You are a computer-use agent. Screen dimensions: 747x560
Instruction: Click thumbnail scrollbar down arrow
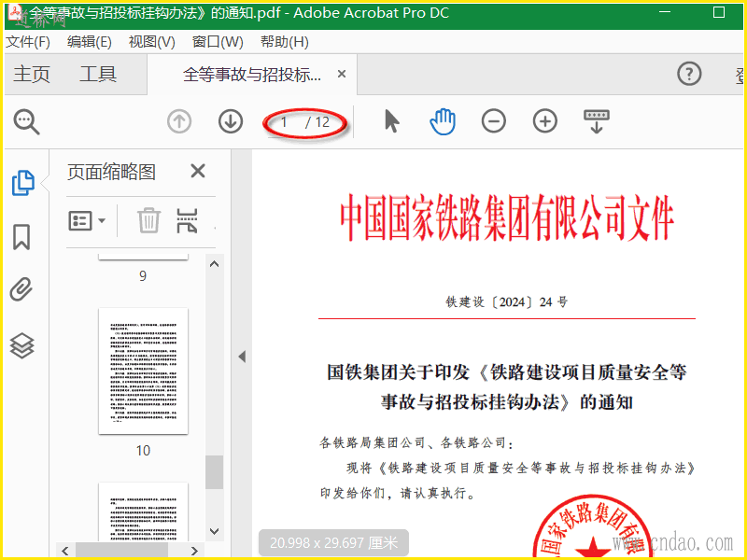pyautogui.click(x=215, y=531)
